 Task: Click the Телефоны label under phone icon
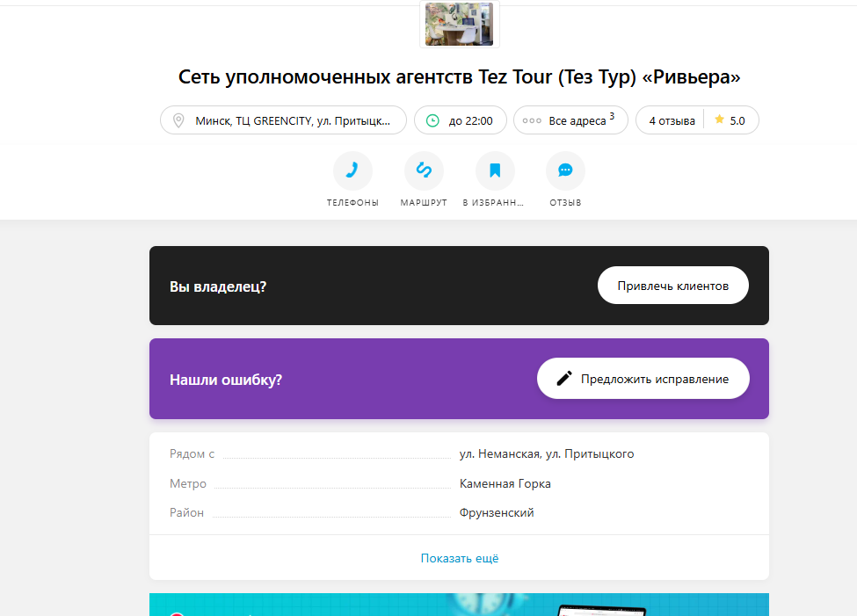(x=352, y=203)
